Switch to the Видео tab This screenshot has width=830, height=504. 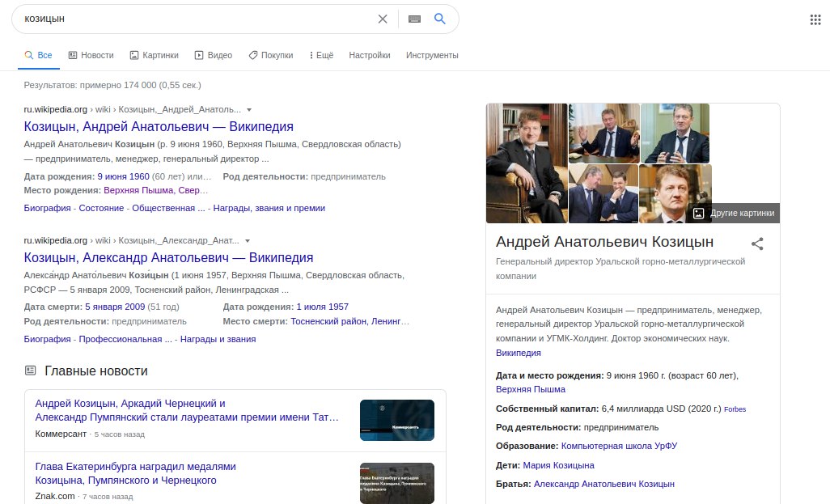214,55
